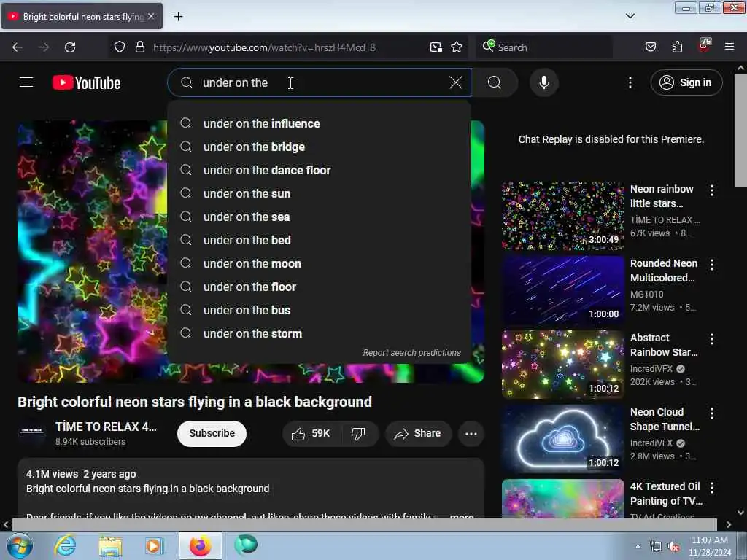Image resolution: width=747 pixels, height=560 pixels.
Task: Close the Bright colorful neon stars tab
Action: pyautogui.click(x=151, y=16)
